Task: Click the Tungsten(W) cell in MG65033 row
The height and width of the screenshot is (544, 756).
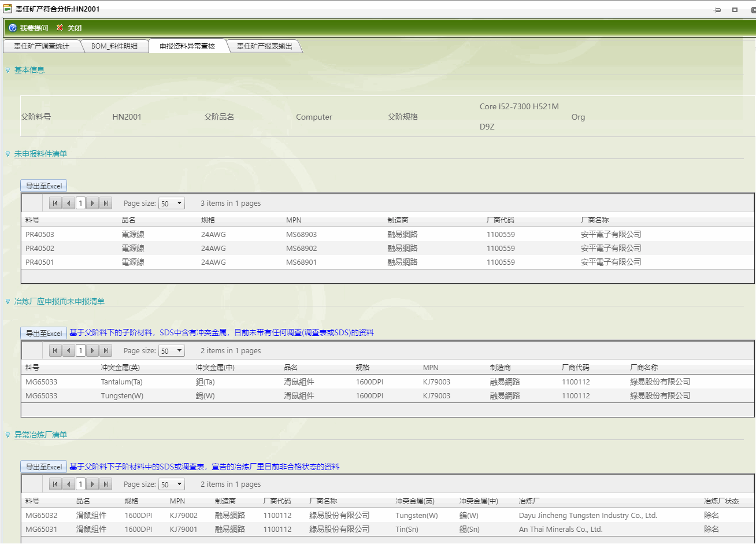Action: pyautogui.click(x=122, y=396)
